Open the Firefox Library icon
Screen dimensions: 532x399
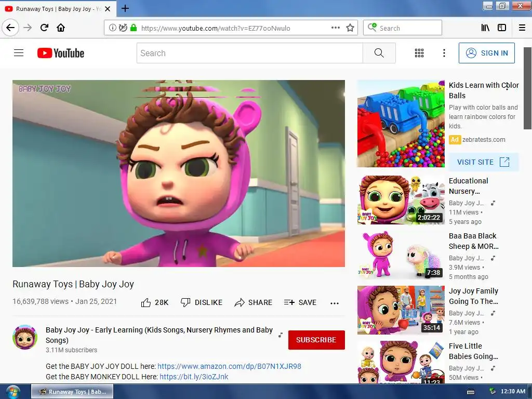(x=485, y=28)
